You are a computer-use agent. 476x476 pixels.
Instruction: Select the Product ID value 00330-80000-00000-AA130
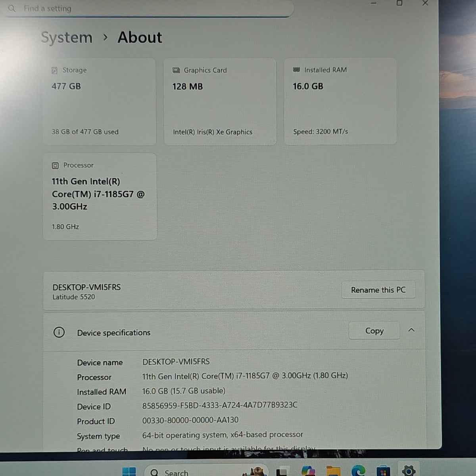coord(190,420)
